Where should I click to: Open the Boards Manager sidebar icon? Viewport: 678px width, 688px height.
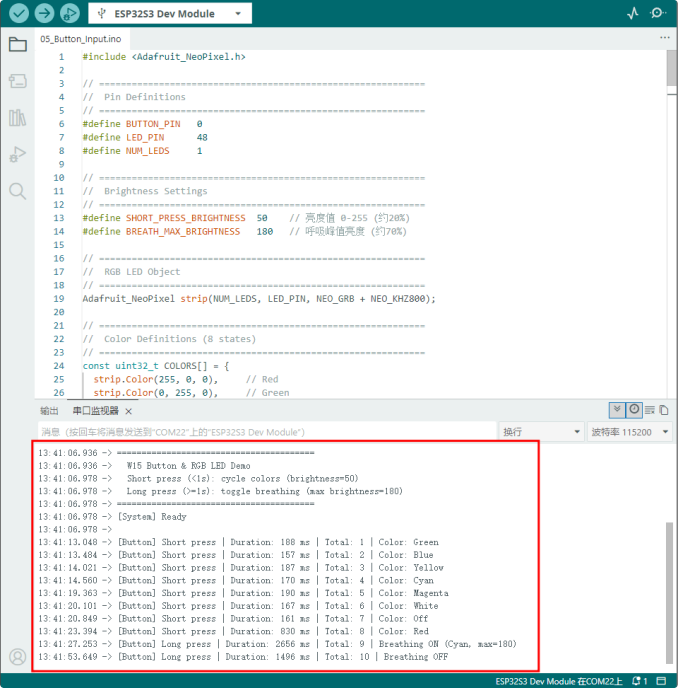pos(18,81)
